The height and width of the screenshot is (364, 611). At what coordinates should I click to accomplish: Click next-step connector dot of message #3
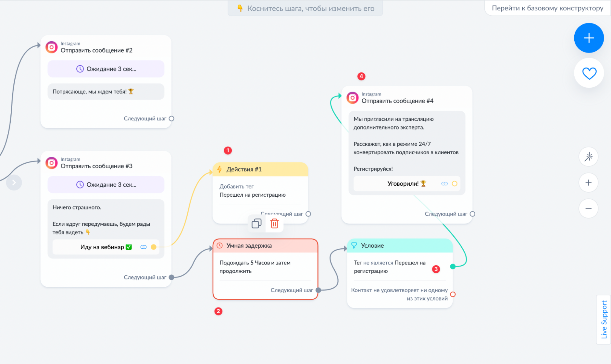[x=171, y=277]
